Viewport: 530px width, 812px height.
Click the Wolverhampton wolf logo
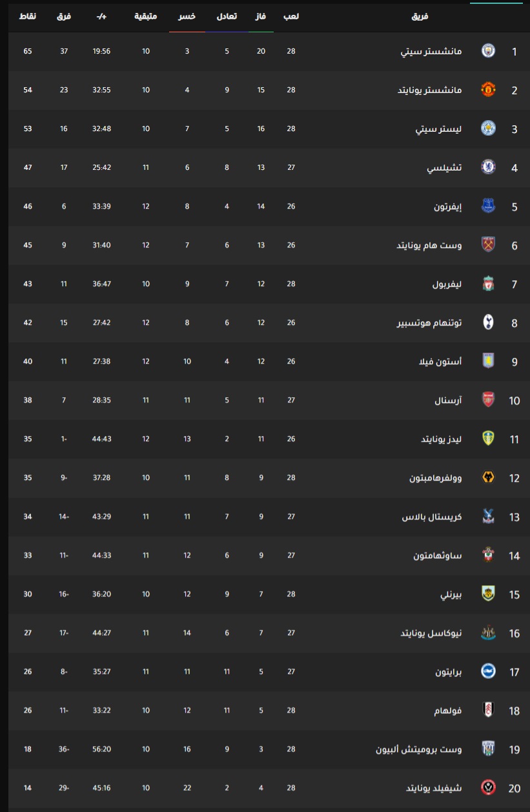[488, 477]
